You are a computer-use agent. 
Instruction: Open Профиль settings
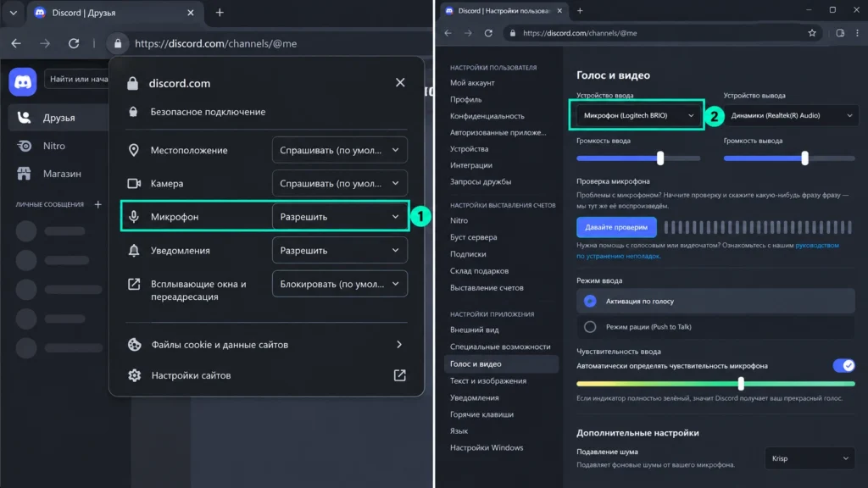click(x=465, y=100)
